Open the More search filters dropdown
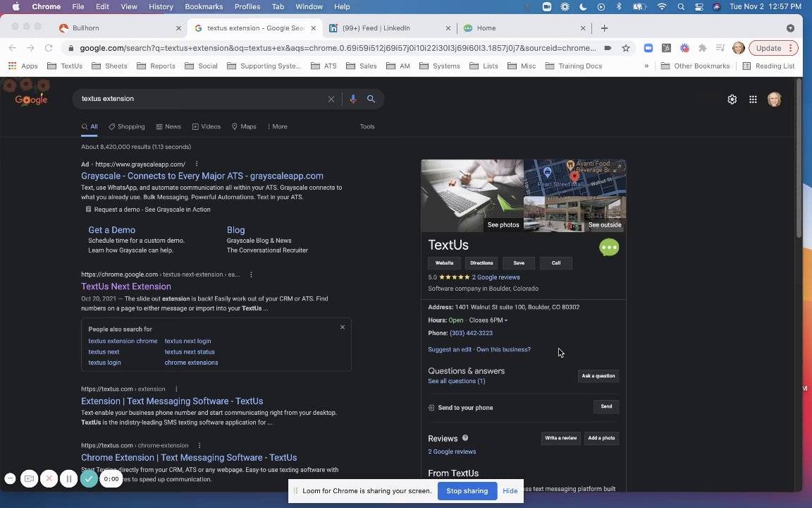812x508 pixels. click(277, 126)
